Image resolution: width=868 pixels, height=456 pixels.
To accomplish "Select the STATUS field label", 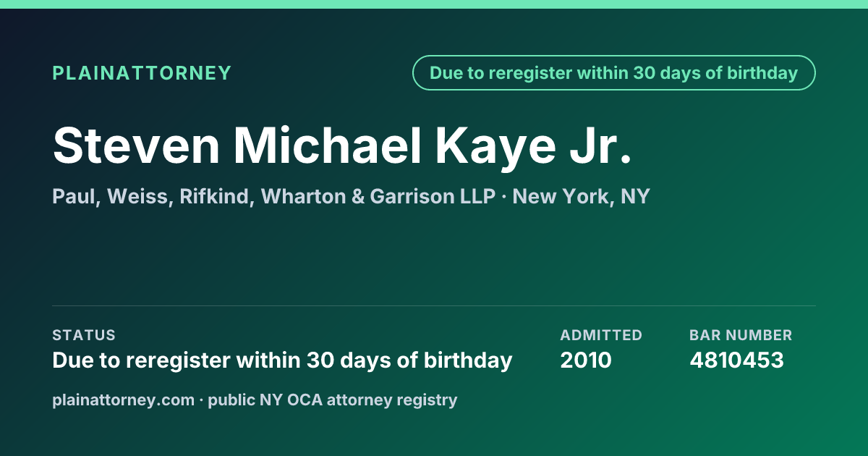I will 84,335.
